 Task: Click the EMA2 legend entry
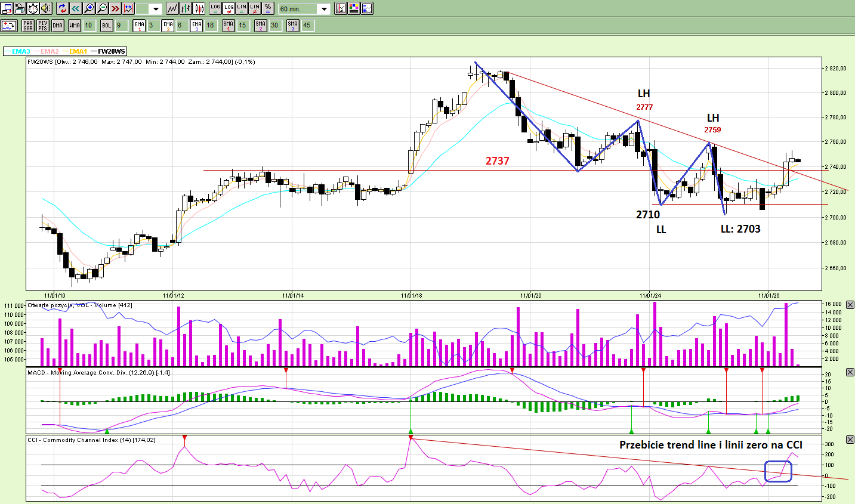[x=46, y=51]
